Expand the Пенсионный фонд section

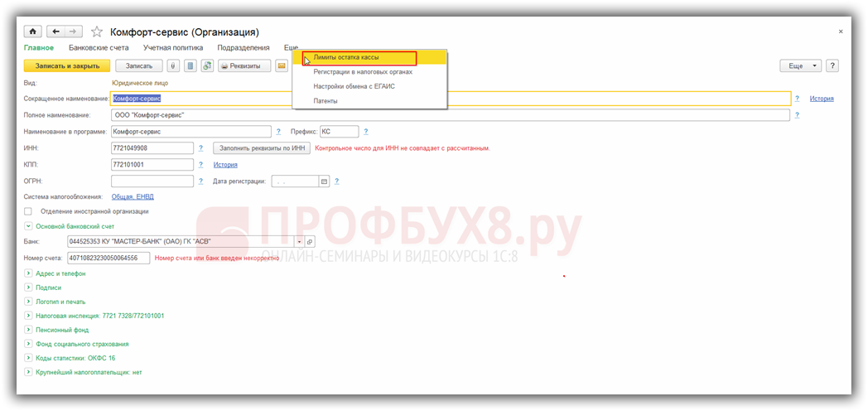click(28, 330)
